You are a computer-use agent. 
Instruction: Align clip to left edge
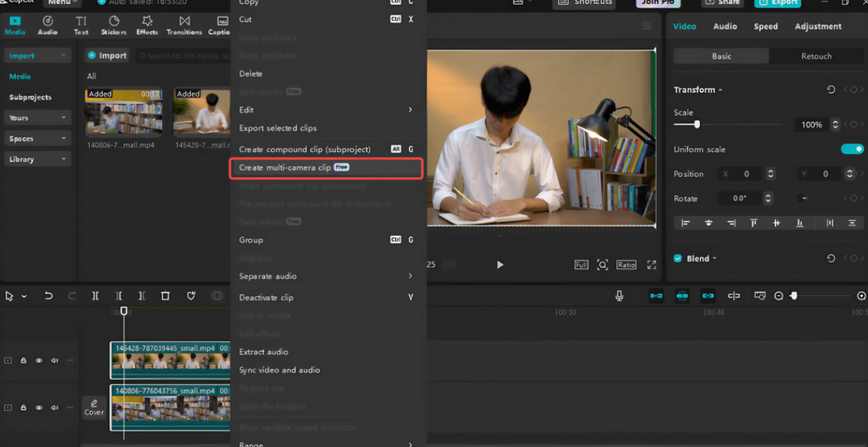tap(685, 223)
